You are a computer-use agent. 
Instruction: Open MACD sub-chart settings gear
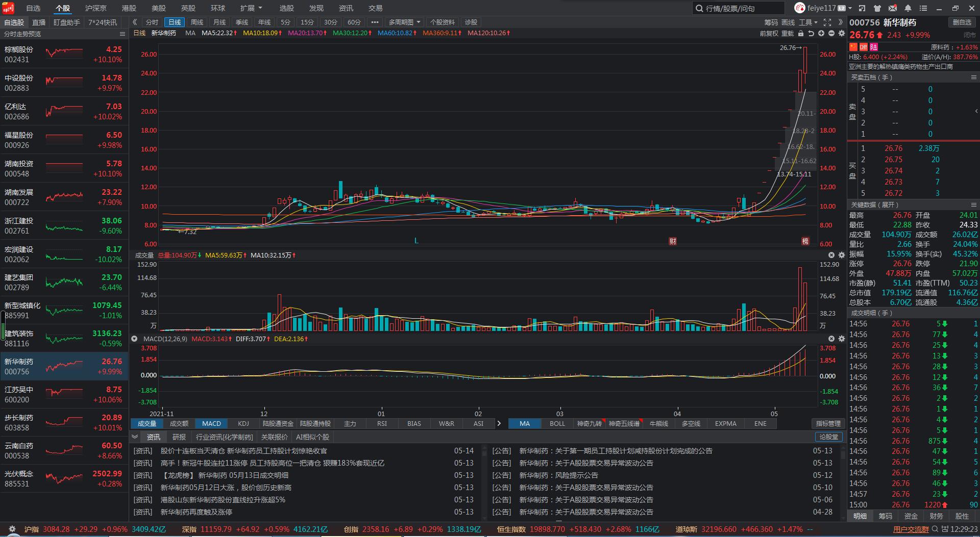pyautogui.click(x=842, y=339)
